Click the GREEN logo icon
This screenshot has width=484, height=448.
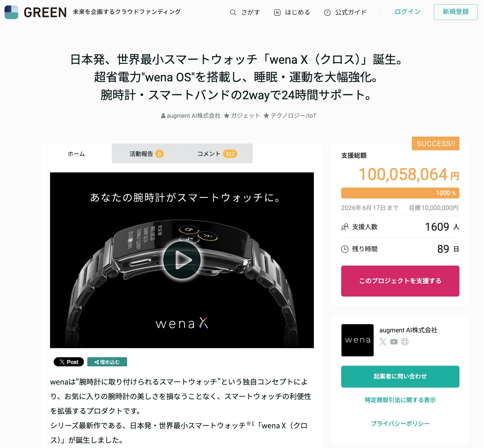coord(11,12)
